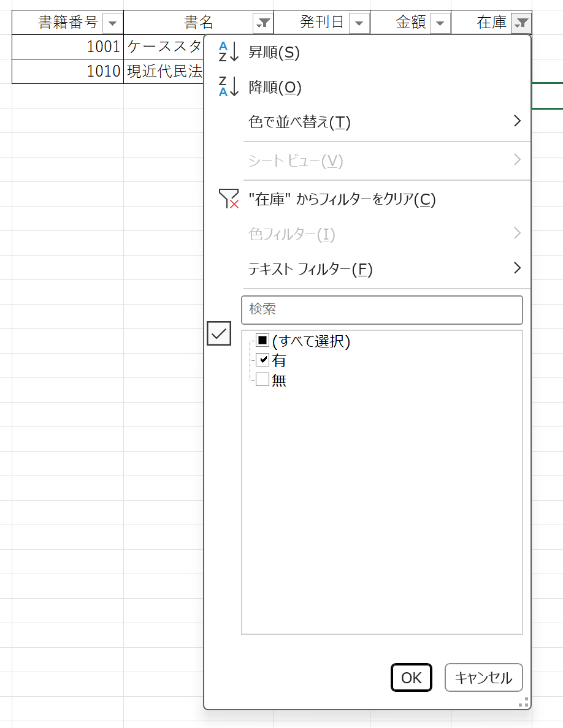This screenshot has height=728, width=563.
Task: Choose "在庫" からフィルターをクリア(C)
Action: [x=342, y=199]
